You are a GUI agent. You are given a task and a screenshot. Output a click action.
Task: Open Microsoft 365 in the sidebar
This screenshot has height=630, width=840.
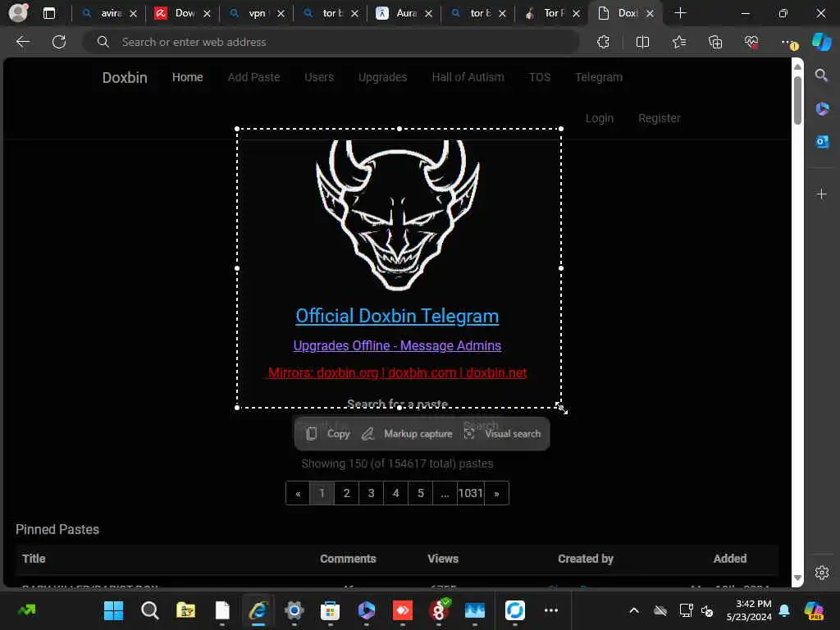[822, 109]
